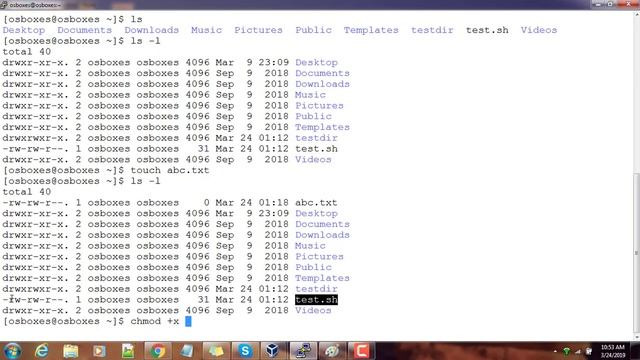Viewport: 640px width, 360px height.
Task: Open the Paint palette taskbar icon
Action: coord(332,351)
